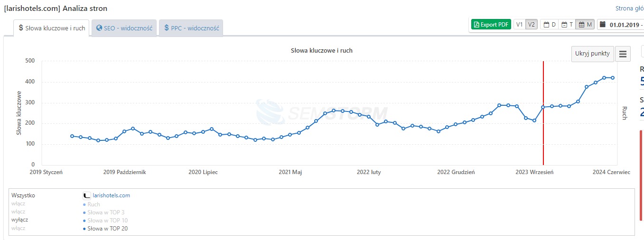Choose daily view calendar D icon

coord(550,25)
